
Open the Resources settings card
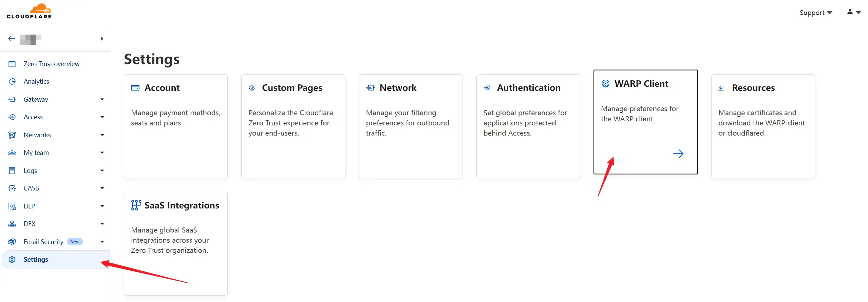click(763, 126)
